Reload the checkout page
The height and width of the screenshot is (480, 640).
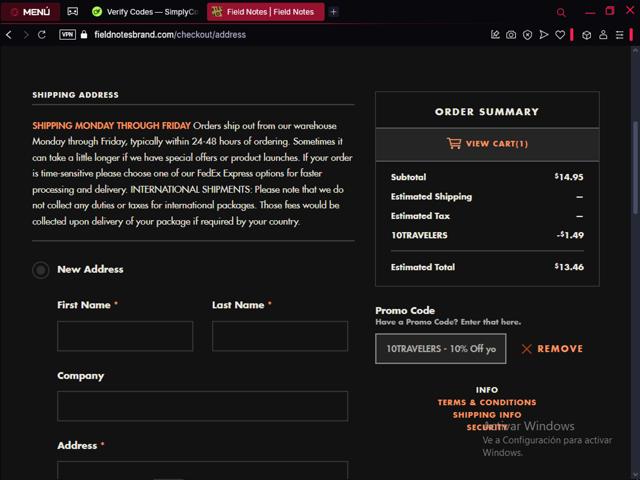42,35
